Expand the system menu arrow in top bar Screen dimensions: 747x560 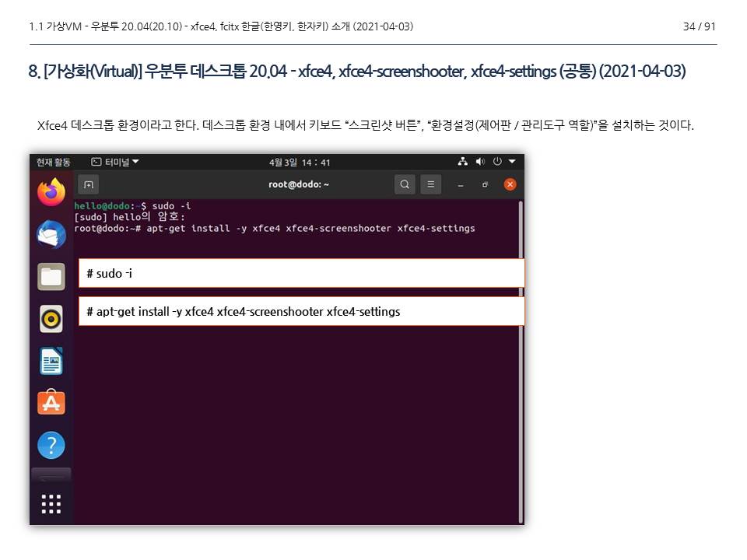[x=512, y=162]
